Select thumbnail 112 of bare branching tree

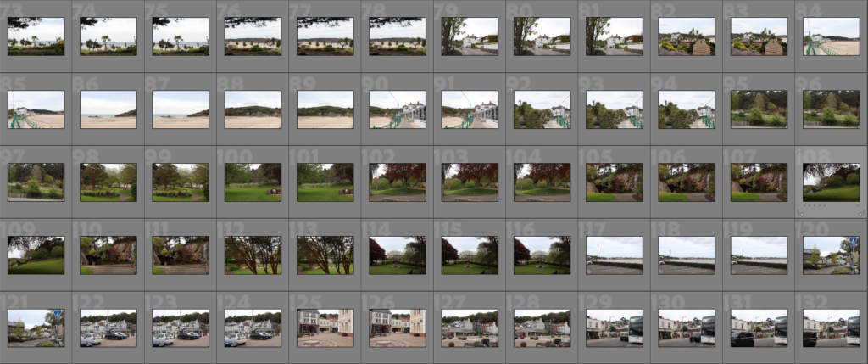pyautogui.click(x=253, y=255)
